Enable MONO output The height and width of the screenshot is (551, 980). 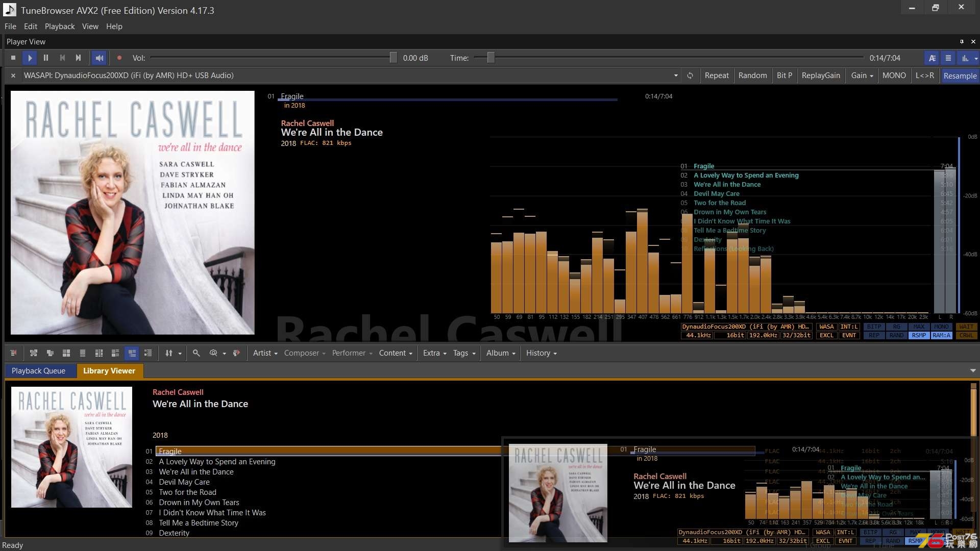(x=894, y=76)
